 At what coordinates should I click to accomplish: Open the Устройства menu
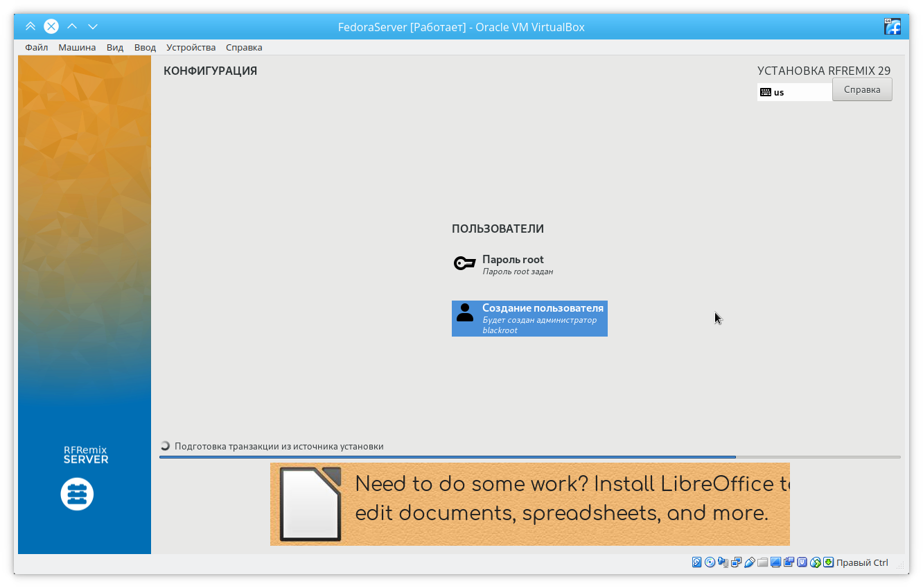(191, 47)
